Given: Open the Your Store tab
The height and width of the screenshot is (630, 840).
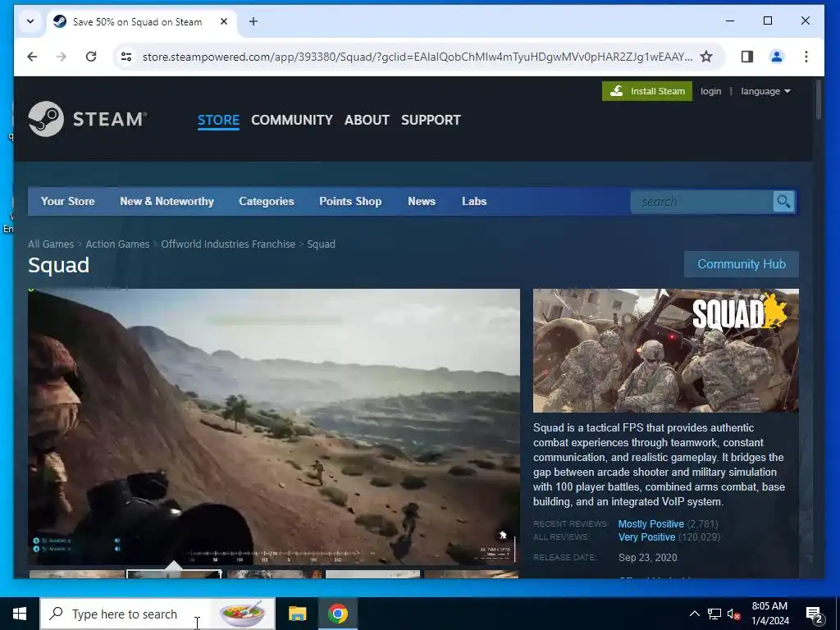Looking at the screenshot, I should 67,202.
